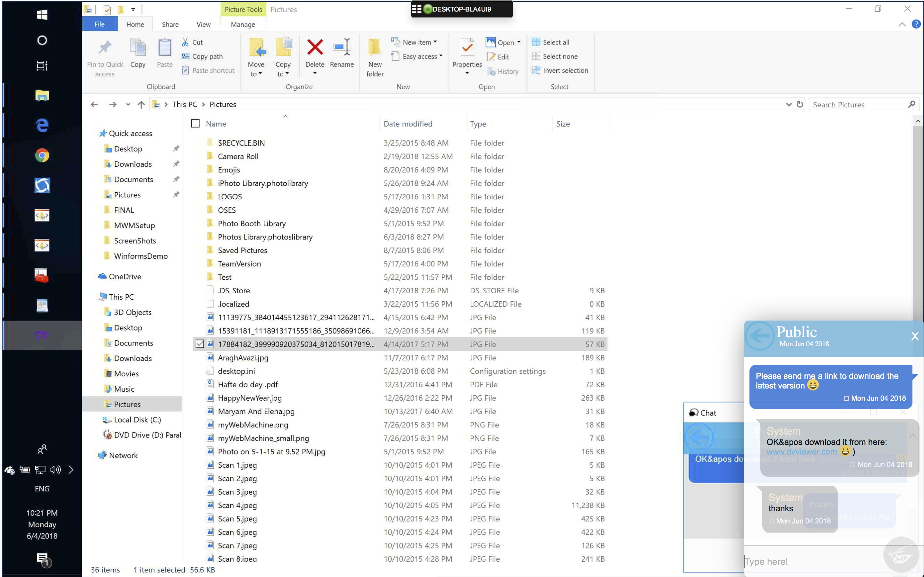Click Invert selection in ribbon
The width and height of the screenshot is (924, 577).
pos(560,70)
